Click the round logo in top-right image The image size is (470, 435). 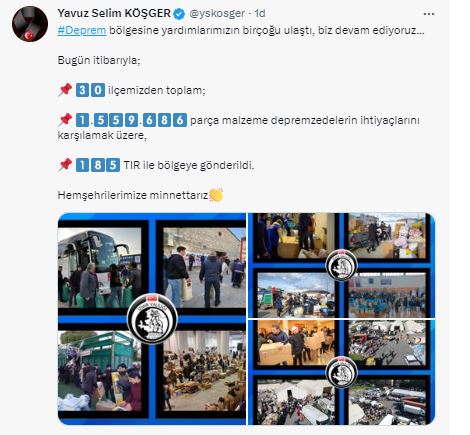coord(341,266)
